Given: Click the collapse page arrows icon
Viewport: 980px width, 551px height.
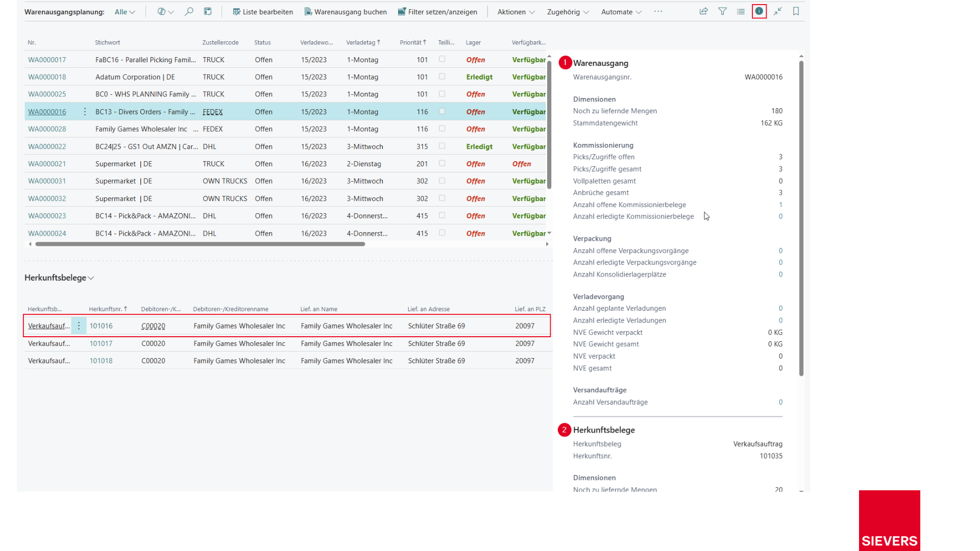Looking at the screenshot, I should point(777,11).
